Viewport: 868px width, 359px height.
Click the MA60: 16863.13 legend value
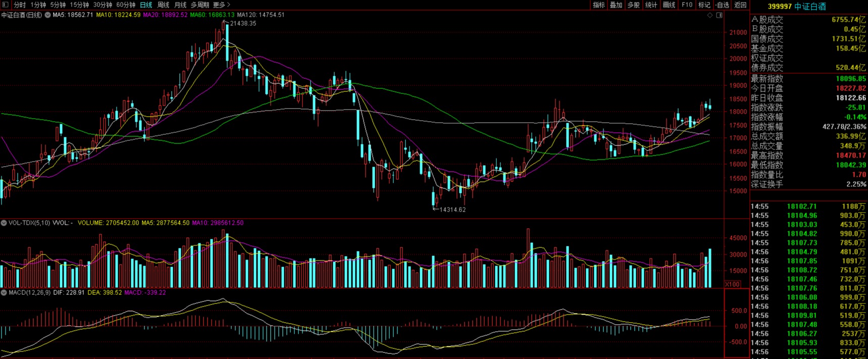click(212, 15)
